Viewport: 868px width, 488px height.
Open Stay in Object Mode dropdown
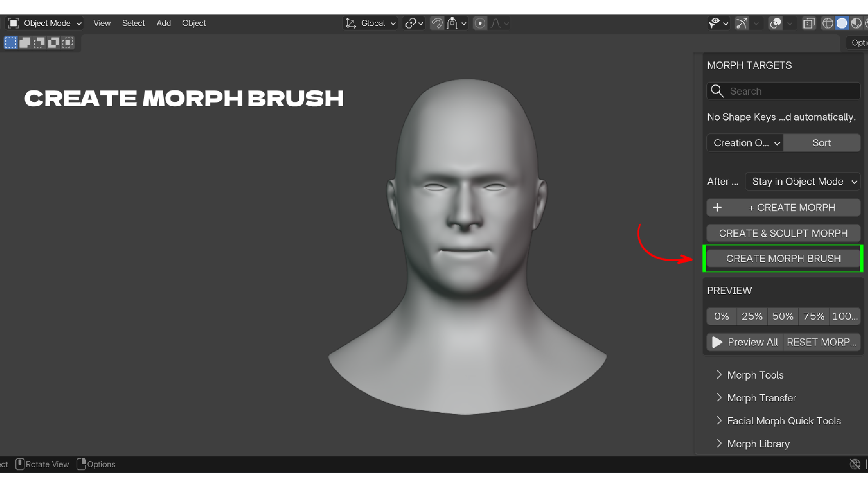coord(802,182)
